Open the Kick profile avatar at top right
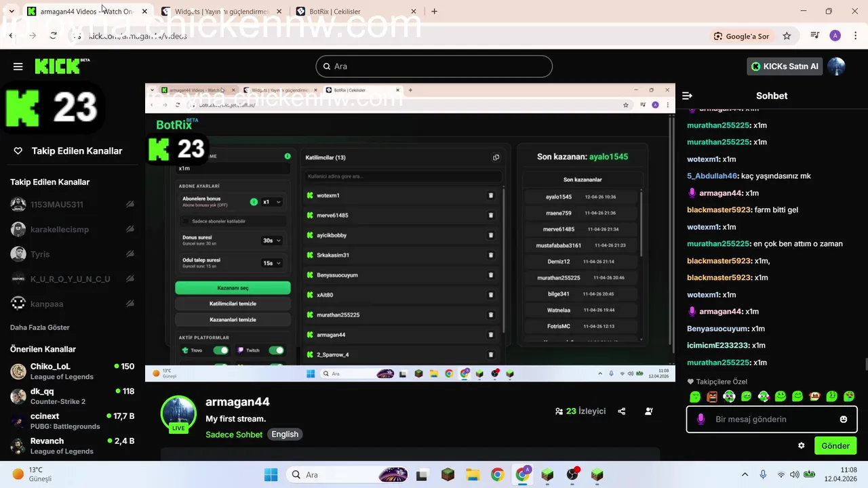The height and width of the screenshot is (488, 868). pyautogui.click(x=836, y=66)
